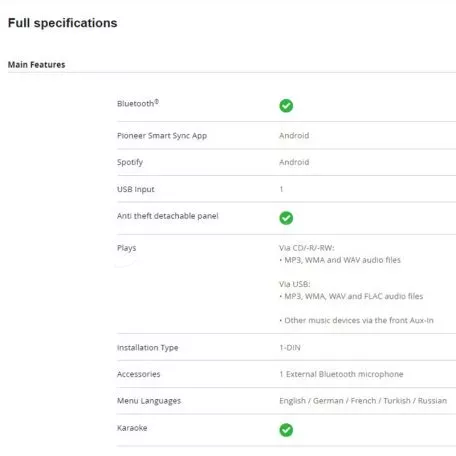This screenshot has width=456, height=456.
Task: Click the Via CD/-R/-RW text
Action: pyautogui.click(x=307, y=248)
